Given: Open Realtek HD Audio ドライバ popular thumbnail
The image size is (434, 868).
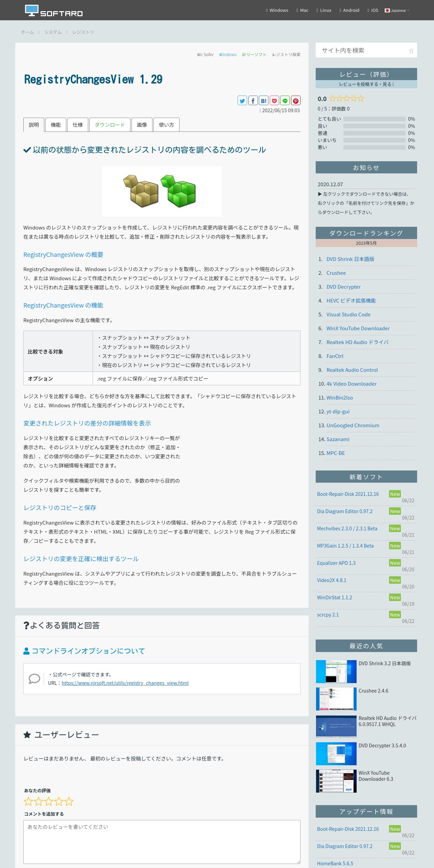Looking at the screenshot, I should point(336,726).
